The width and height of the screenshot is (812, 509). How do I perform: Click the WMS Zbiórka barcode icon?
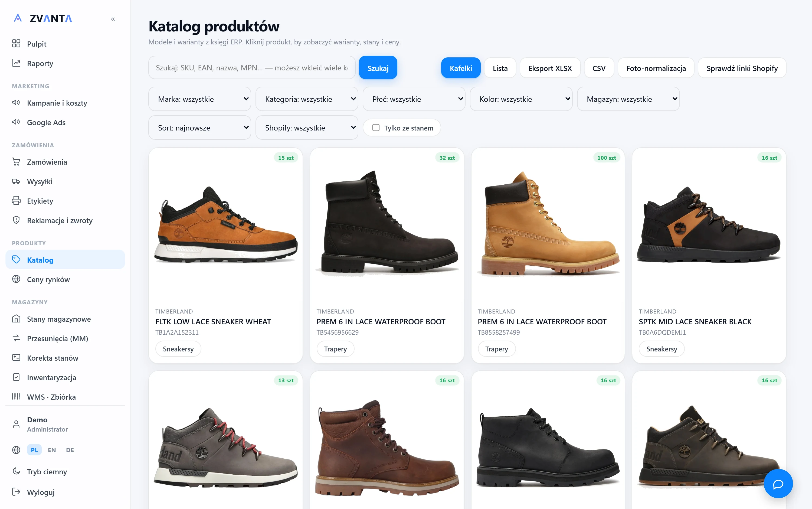(x=16, y=397)
